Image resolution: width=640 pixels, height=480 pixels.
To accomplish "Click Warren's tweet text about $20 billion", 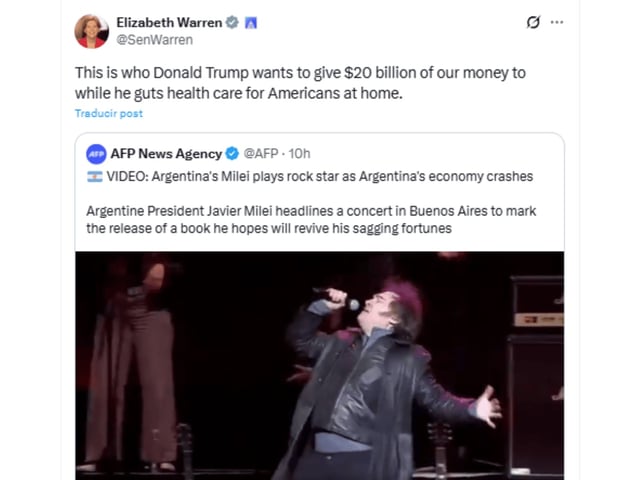I will (x=300, y=83).
